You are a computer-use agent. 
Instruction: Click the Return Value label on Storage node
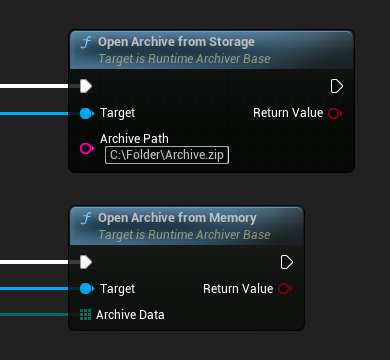tap(288, 113)
